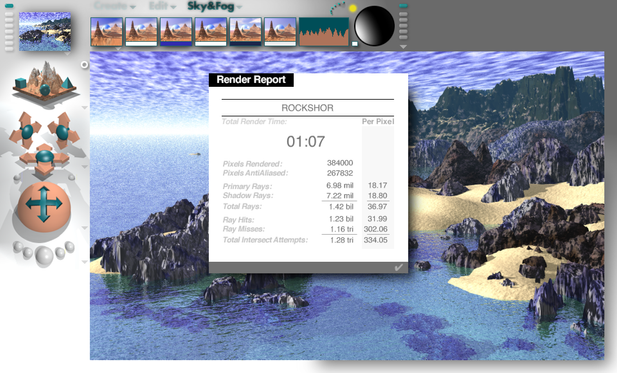Select the Sky&Fog palette title
Image resolution: width=617 pixels, height=373 pixels.
pos(211,6)
